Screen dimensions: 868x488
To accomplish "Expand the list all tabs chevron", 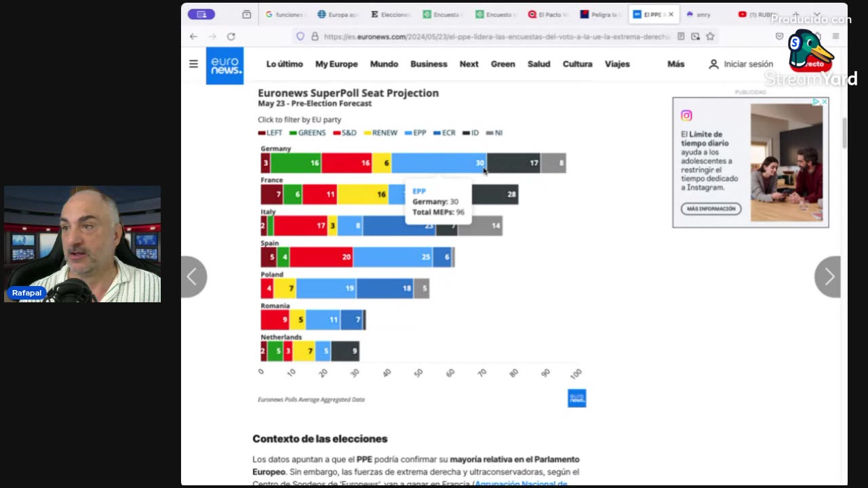I will coord(816,14).
